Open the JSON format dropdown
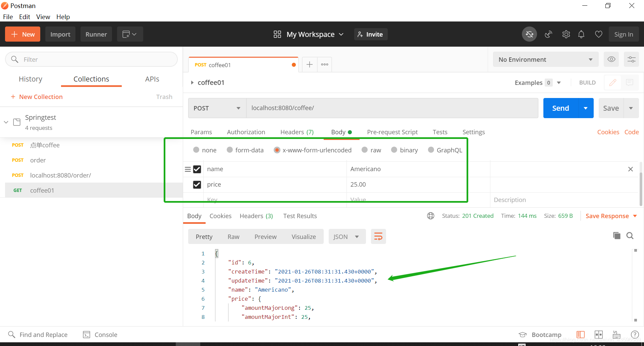This screenshot has height=346, width=644. coord(347,237)
